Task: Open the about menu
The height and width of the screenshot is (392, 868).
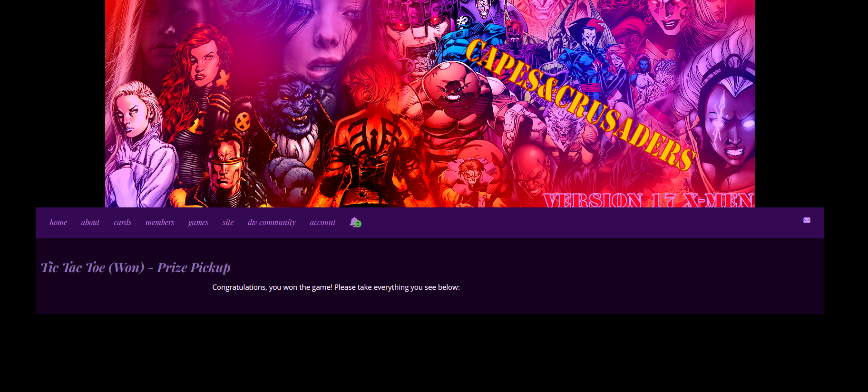Action: point(90,222)
